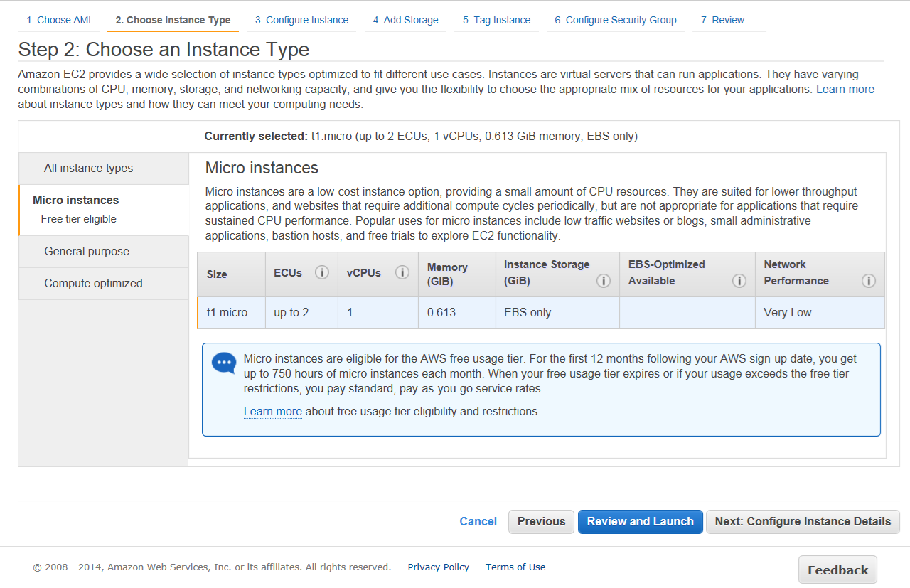
Task: Click the ECUs info icon
Action: [322, 273]
